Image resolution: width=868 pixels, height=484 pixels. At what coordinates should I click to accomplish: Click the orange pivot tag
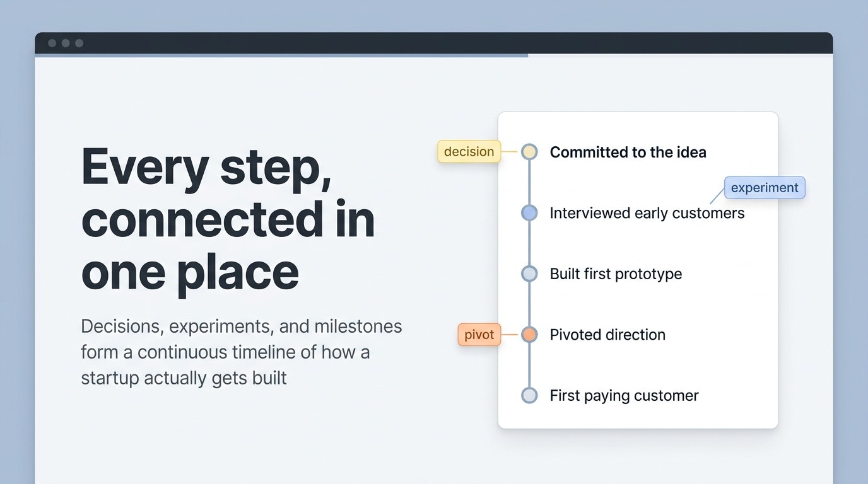click(x=479, y=335)
